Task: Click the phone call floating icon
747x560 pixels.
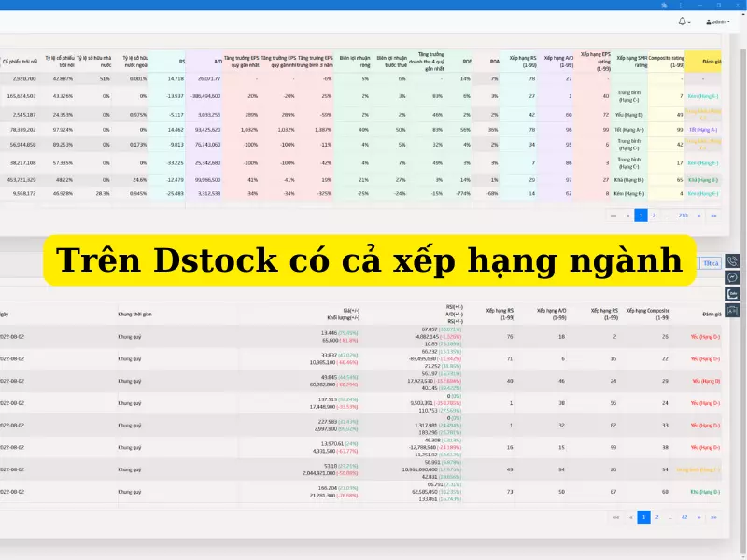Action: 732,261
